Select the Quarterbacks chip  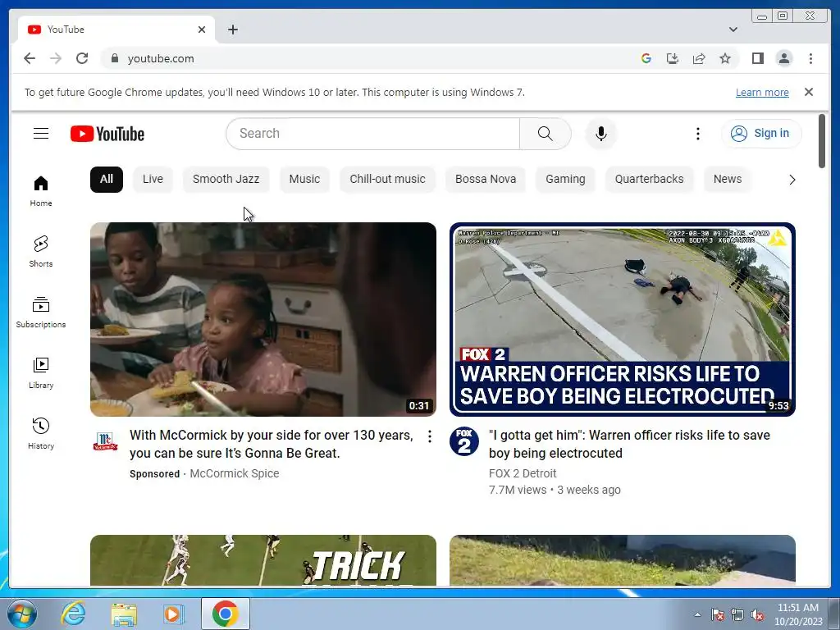pos(649,179)
